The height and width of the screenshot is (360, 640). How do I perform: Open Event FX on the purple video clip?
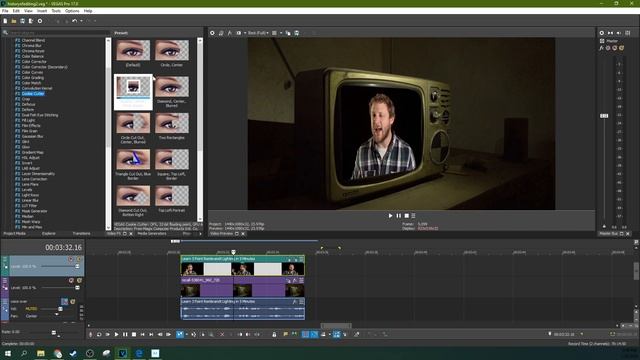295,280
